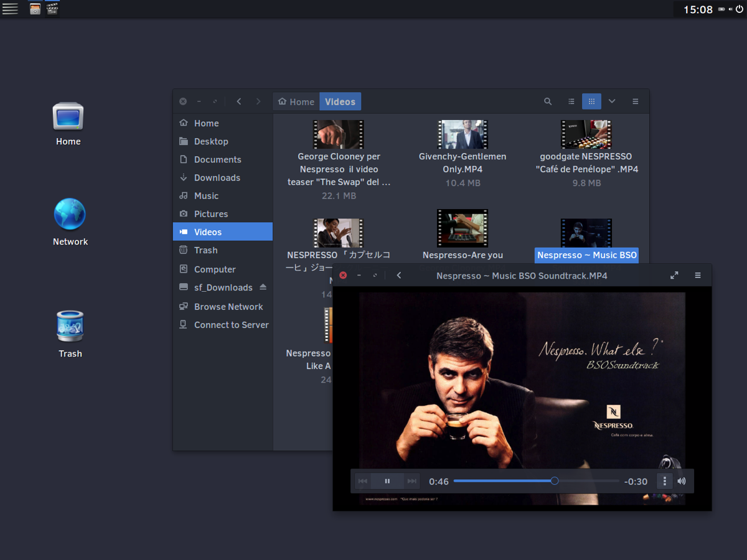The width and height of the screenshot is (747, 560).
Task: Open the applications menu in top panel
Action: pos(10,9)
